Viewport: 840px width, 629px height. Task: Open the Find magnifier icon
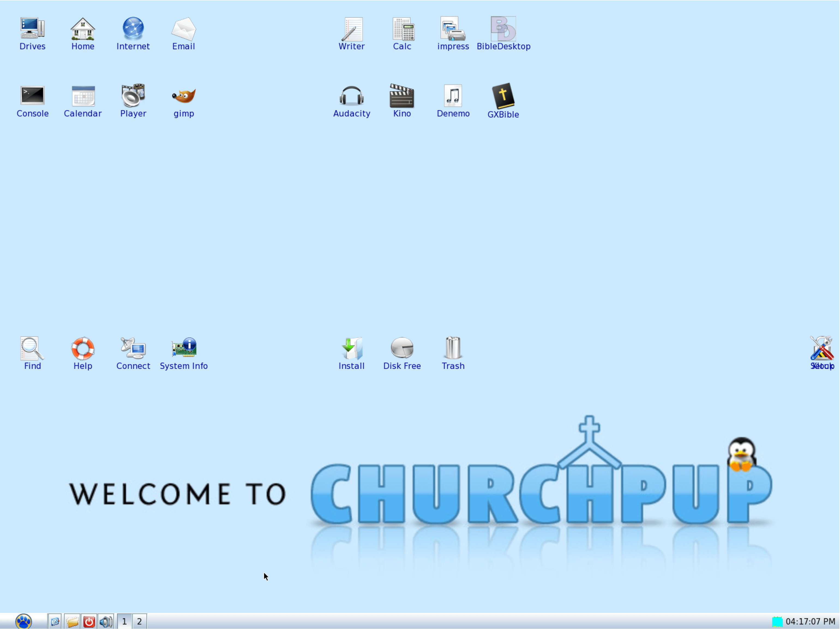pyautogui.click(x=32, y=348)
